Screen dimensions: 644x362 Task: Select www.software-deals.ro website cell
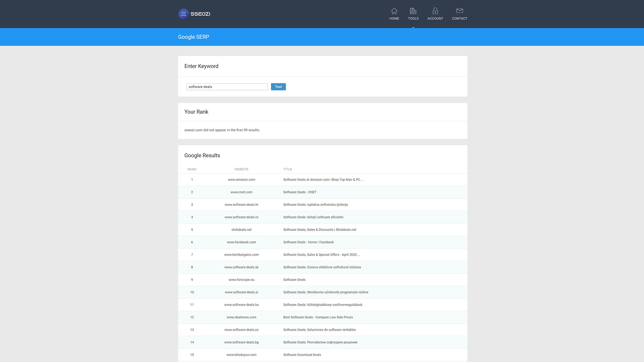tap(241, 217)
